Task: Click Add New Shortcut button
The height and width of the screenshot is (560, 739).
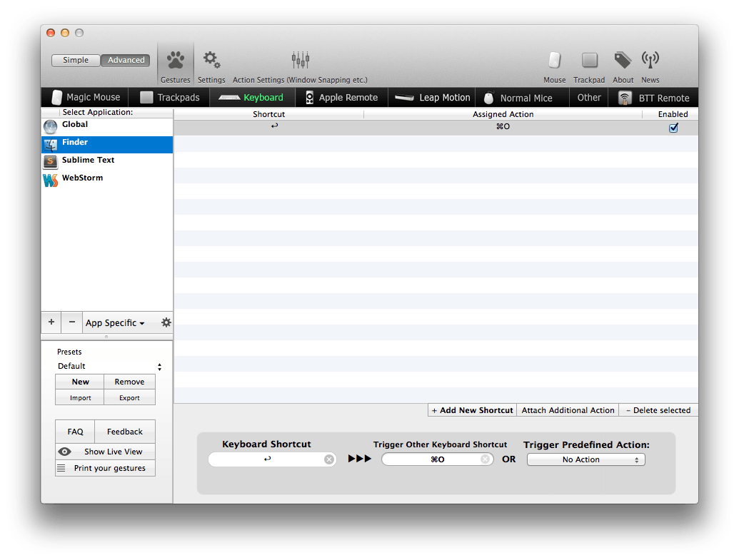Action: (x=472, y=410)
